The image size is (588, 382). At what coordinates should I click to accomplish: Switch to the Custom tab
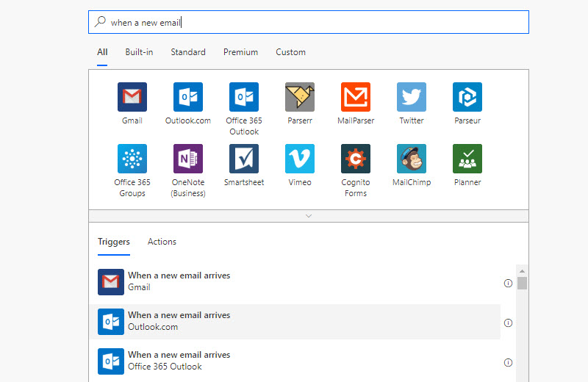pyautogui.click(x=290, y=52)
